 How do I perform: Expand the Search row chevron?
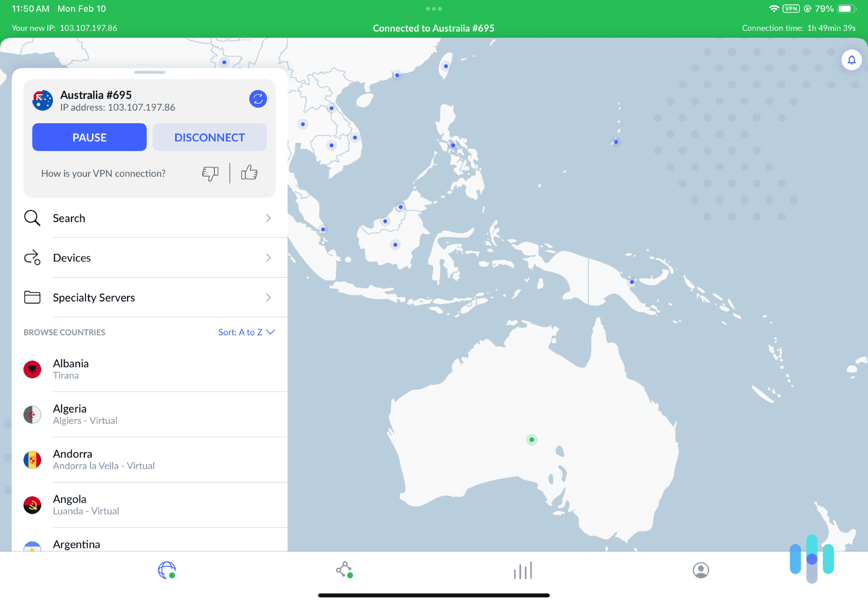point(268,218)
